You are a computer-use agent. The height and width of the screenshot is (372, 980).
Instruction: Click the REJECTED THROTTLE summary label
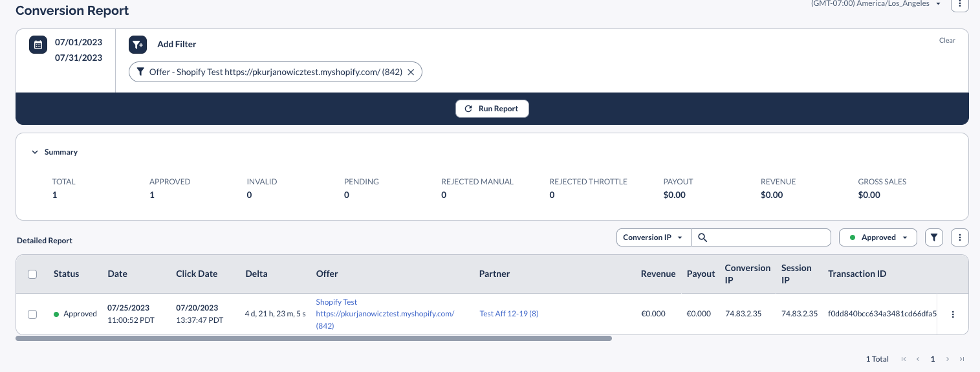[589, 182]
